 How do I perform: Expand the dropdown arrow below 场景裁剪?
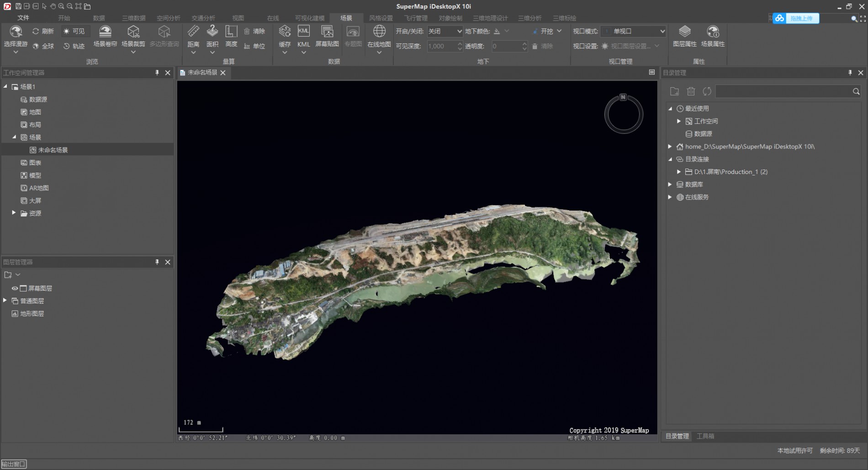tap(133, 52)
